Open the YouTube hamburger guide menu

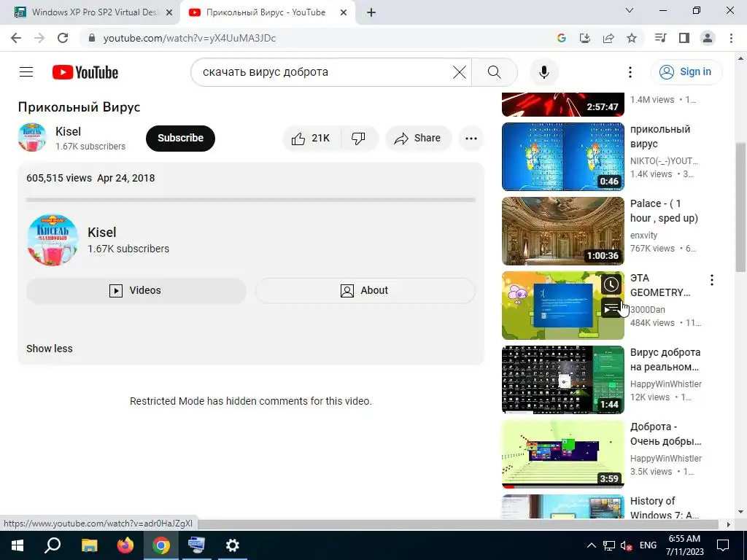pyautogui.click(x=26, y=72)
